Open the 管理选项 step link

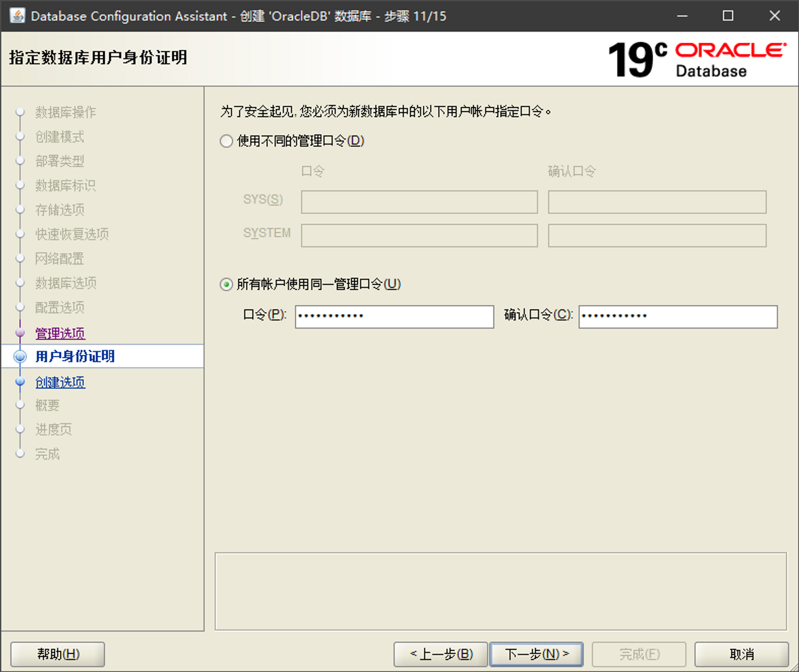click(x=60, y=333)
